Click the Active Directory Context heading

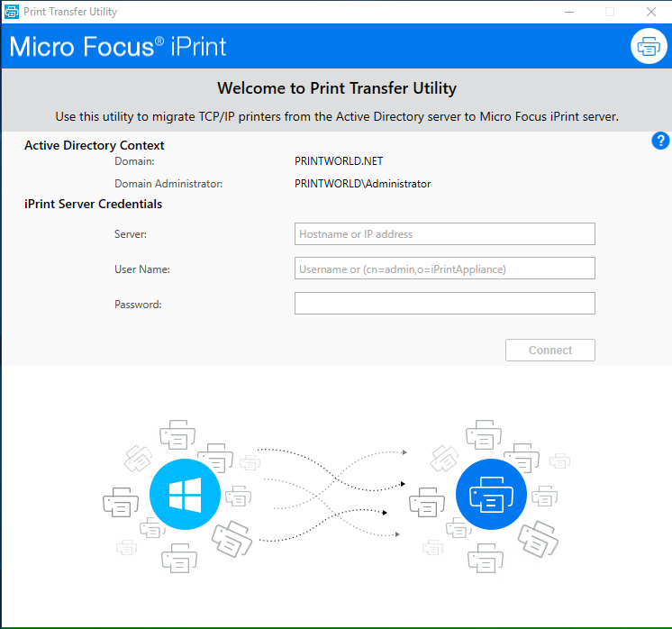click(95, 145)
